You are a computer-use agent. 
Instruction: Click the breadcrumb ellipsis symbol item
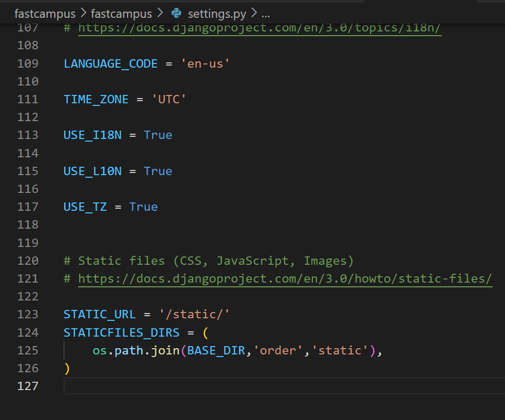[266, 15]
